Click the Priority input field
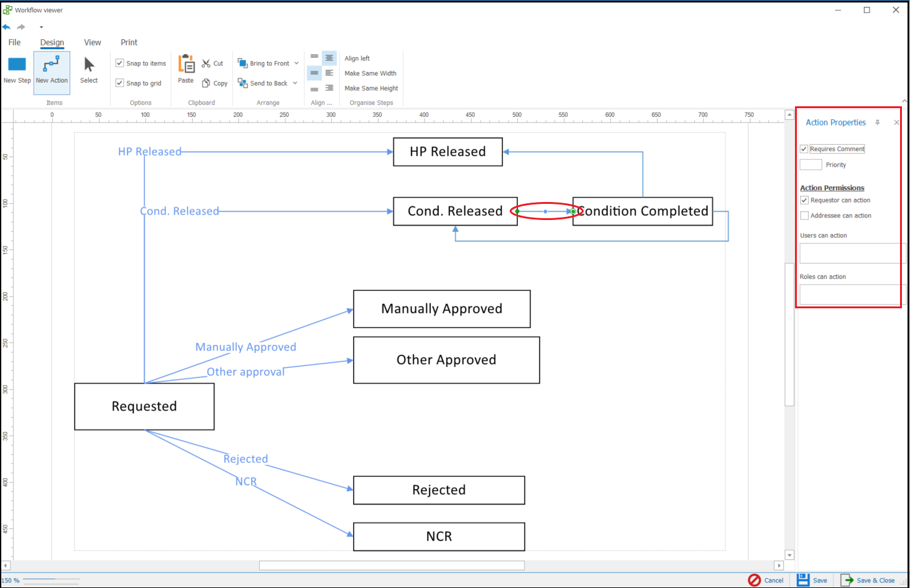 [x=811, y=165]
